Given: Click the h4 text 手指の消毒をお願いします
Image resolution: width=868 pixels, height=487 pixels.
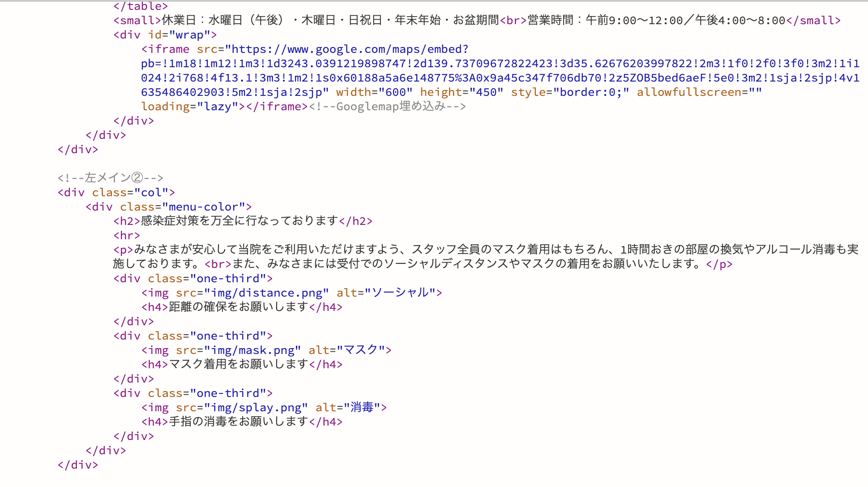Looking at the screenshot, I should point(239,422).
